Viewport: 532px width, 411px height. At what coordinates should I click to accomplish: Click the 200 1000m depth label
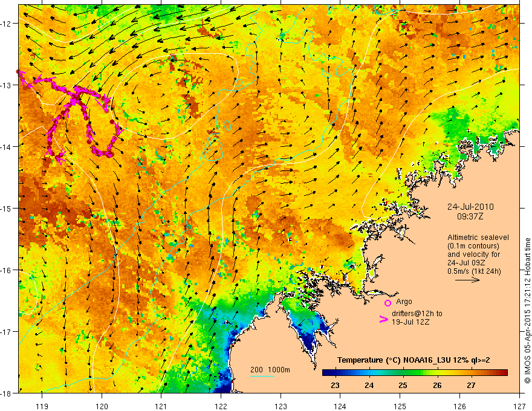tap(270, 370)
